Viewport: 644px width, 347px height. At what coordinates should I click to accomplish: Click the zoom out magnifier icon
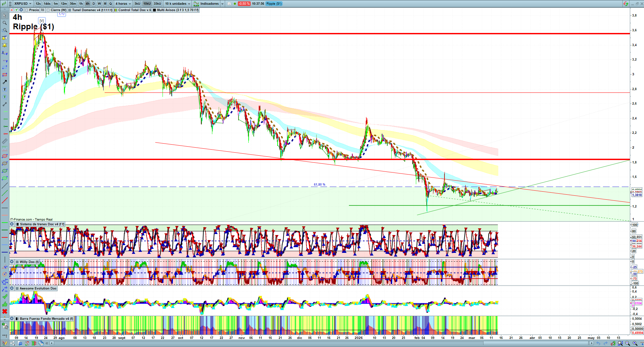pyautogui.click(x=628, y=343)
